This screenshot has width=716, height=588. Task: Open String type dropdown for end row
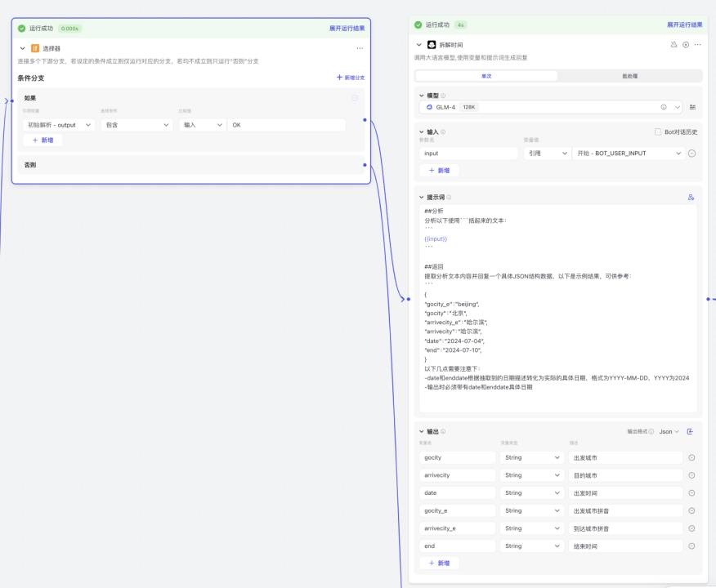(x=532, y=546)
